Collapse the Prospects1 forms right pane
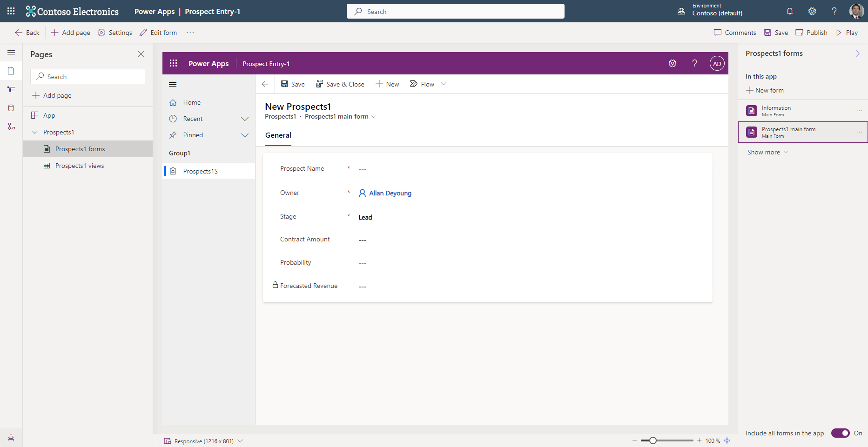Screen dimensions: 868x447 coord(857,53)
